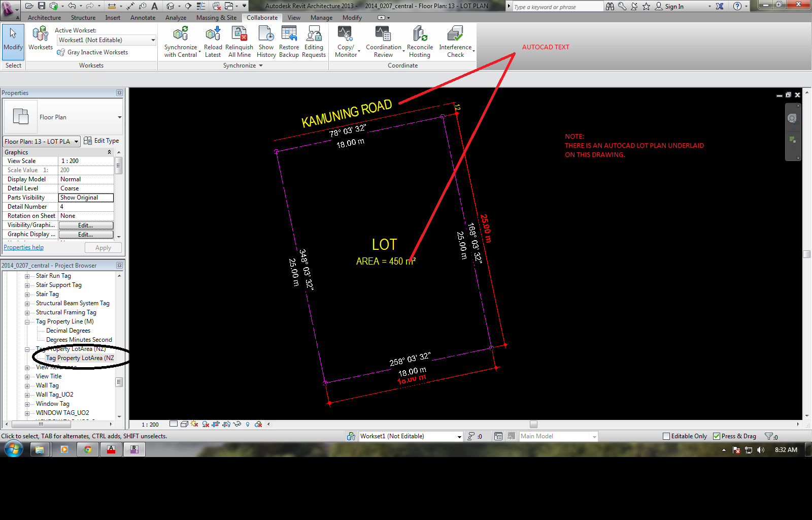Switch to the Annotate ribbon tab

(x=143, y=18)
